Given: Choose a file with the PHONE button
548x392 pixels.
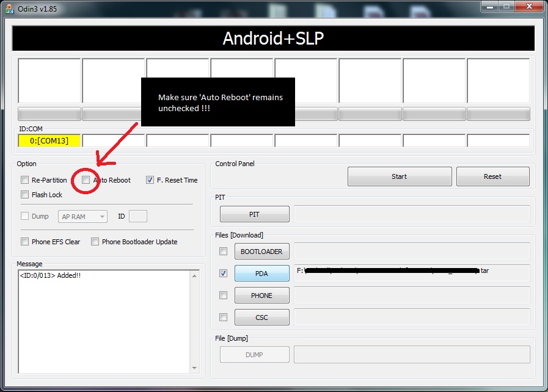Looking at the screenshot, I should pyautogui.click(x=261, y=296).
